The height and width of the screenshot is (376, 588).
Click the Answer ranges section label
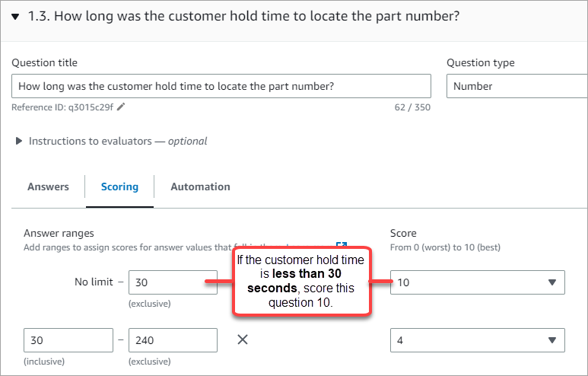click(x=59, y=233)
